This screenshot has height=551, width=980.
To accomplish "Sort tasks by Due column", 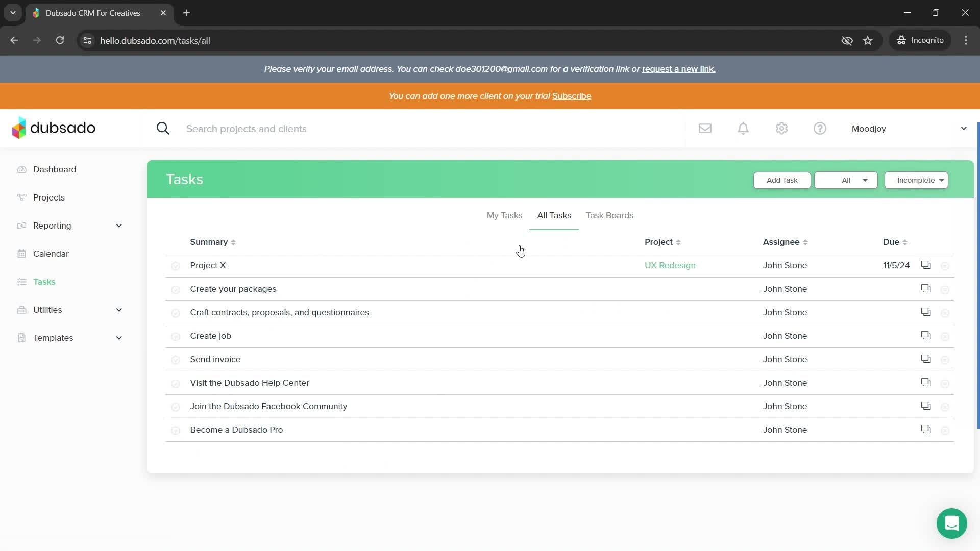I will (x=895, y=242).
